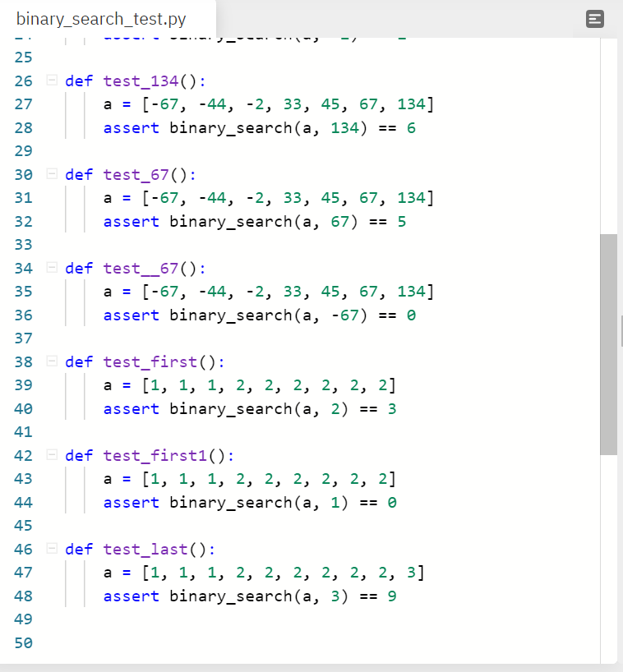Click assert keyword on line 32
The image size is (623, 672).
(x=132, y=222)
